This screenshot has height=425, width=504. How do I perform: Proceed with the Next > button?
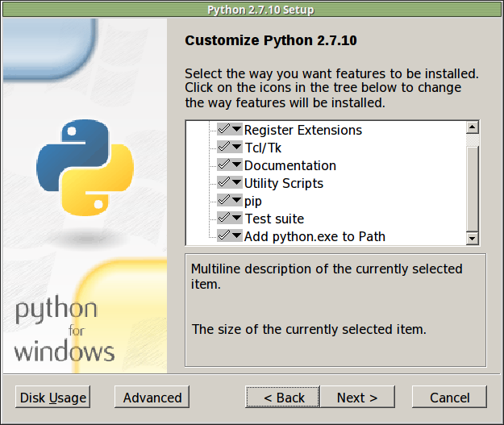357,398
